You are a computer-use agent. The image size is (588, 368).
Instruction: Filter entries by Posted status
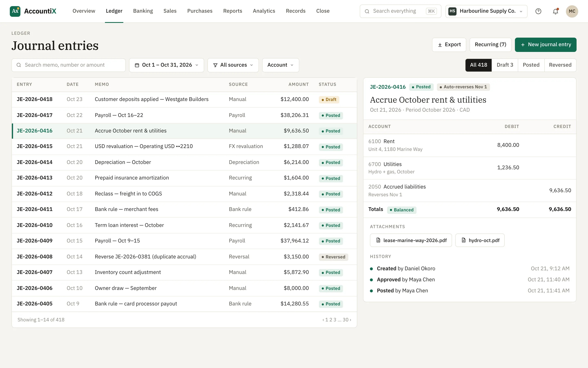tap(531, 65)
